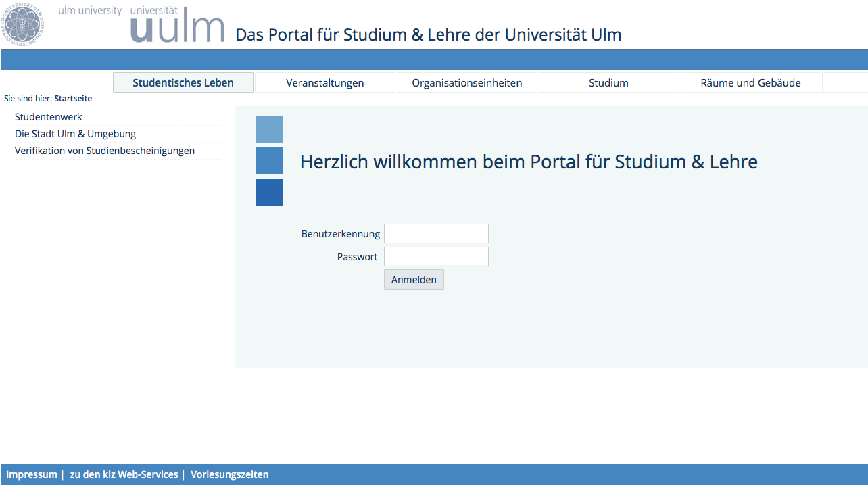Select the Studium tab

[x=608, y=82]
